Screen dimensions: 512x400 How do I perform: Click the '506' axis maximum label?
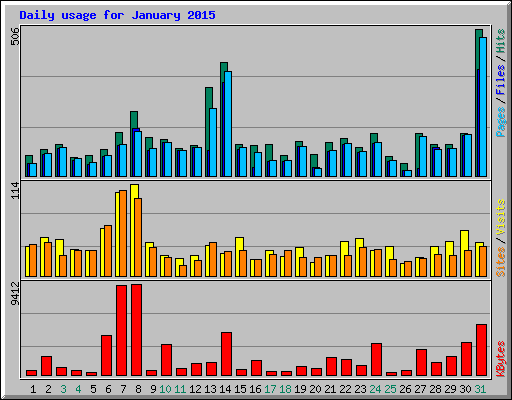[15, 36]
